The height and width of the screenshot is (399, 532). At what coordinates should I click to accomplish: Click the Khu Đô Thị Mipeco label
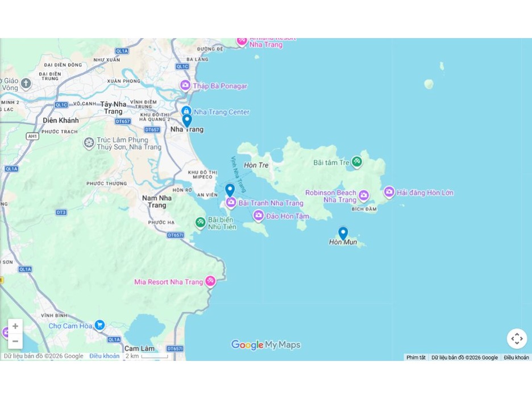click(202, 174)
